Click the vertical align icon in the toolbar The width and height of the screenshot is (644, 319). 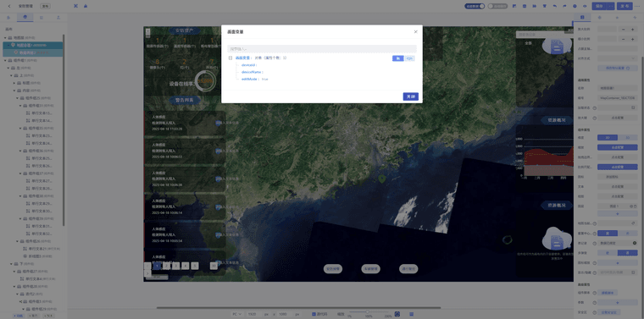point(545,6)
